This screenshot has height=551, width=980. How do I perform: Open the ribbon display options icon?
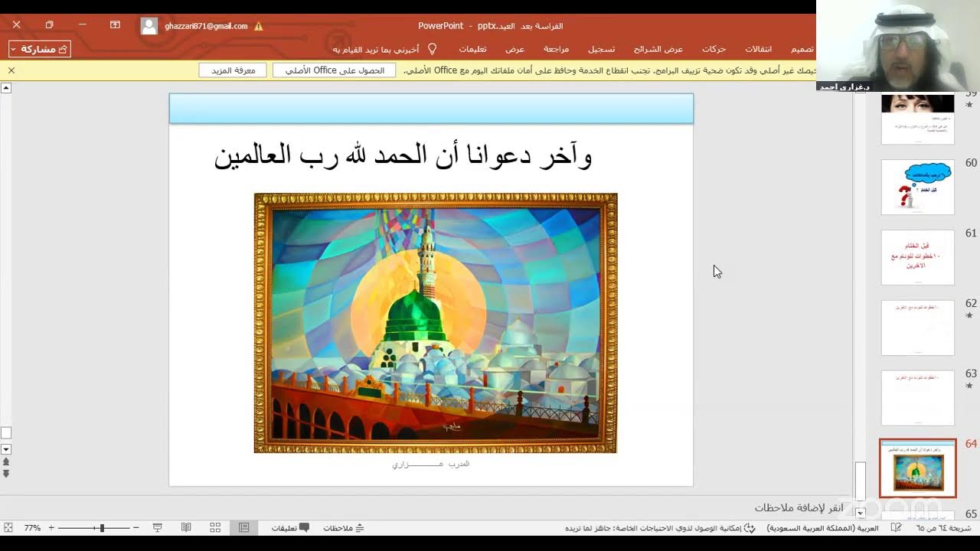click(115, 25)
